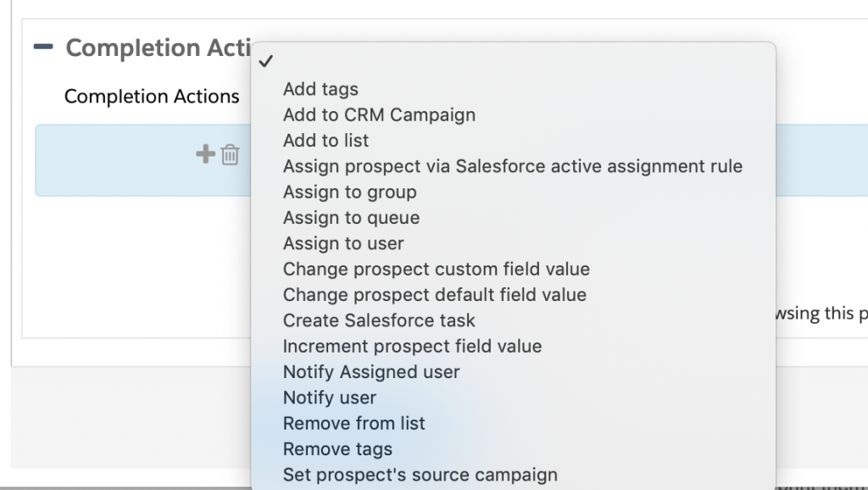Screen dimensions: 868x490
Task: Choose 'Notify Assigned user' option
Action: (371, 371)
